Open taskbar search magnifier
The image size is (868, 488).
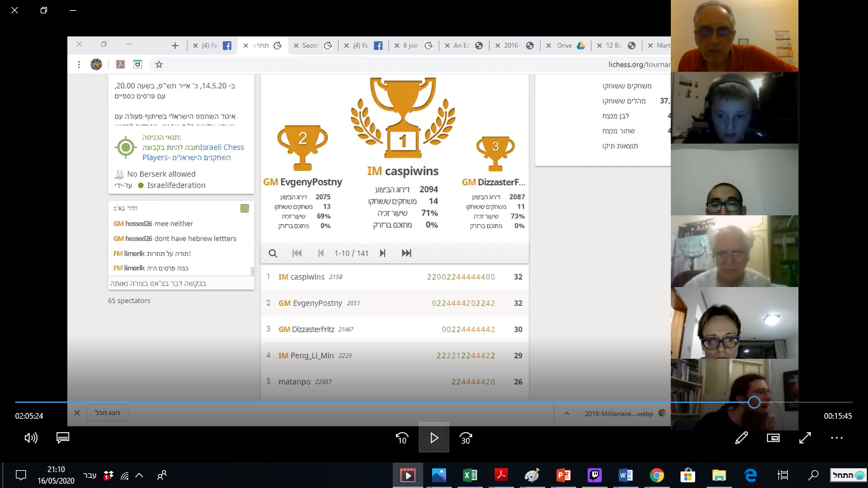(813, 475)
